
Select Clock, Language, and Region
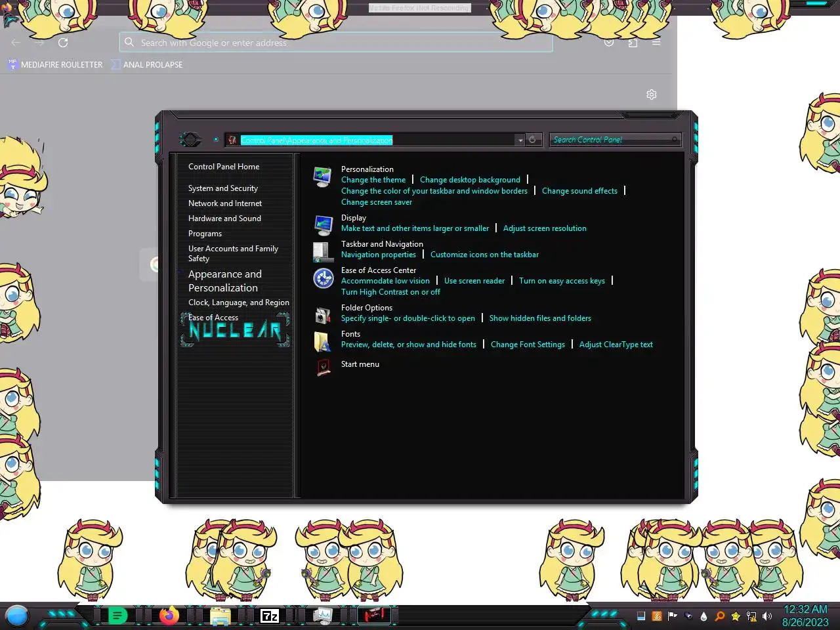239,303
